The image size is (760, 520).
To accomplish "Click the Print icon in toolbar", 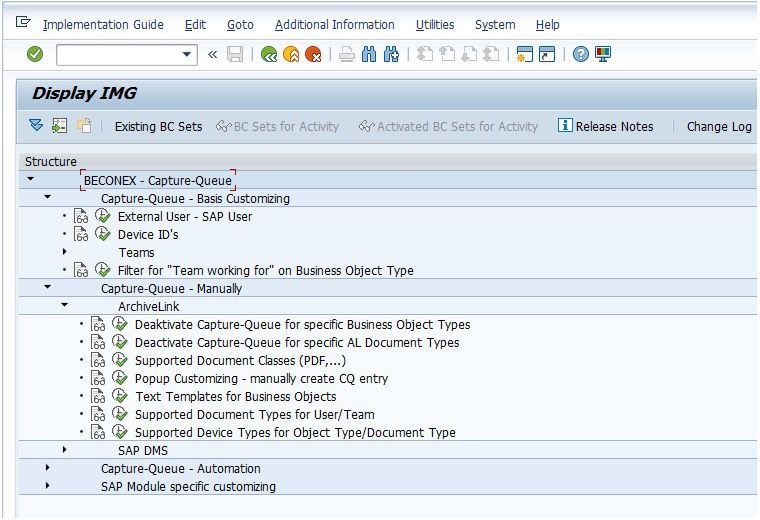I will point(347,54).
